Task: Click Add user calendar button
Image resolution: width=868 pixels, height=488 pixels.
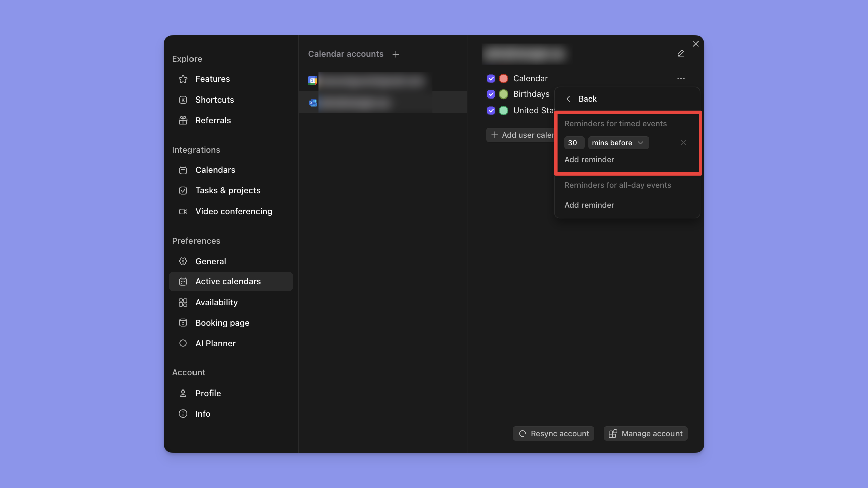Action: point(521,135)
